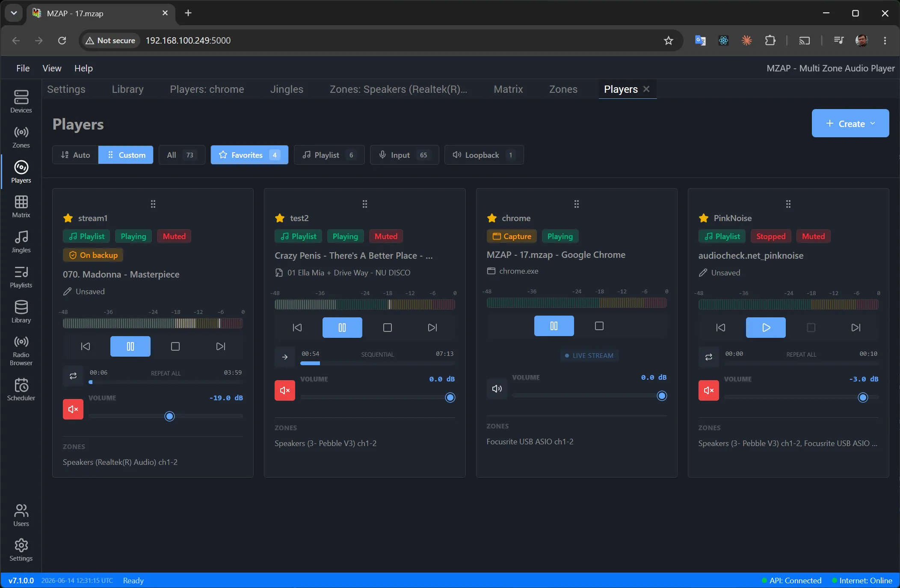
Task: Pause the test2 player
Action: pyautogui.click(x=342, y=328)
